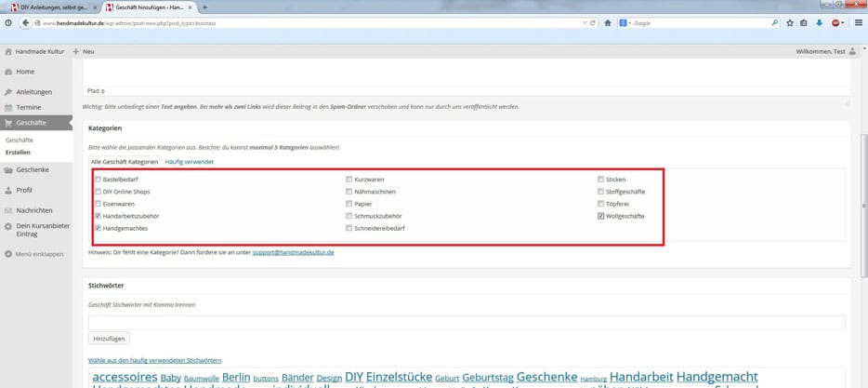Switch to Häufig verwendet tab
The height and width of the screenshot is (388, 868).
pyautogui.click(x=189, y=162)
